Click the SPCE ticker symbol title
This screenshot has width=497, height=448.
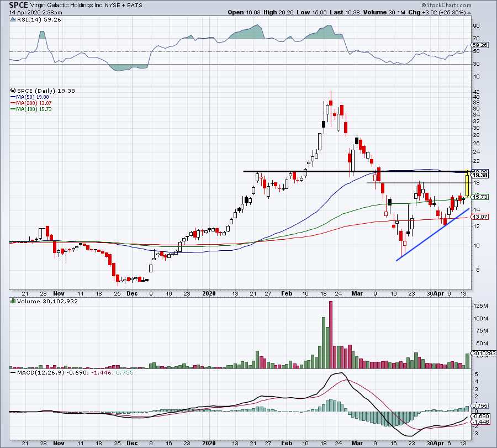click(18, 5)
